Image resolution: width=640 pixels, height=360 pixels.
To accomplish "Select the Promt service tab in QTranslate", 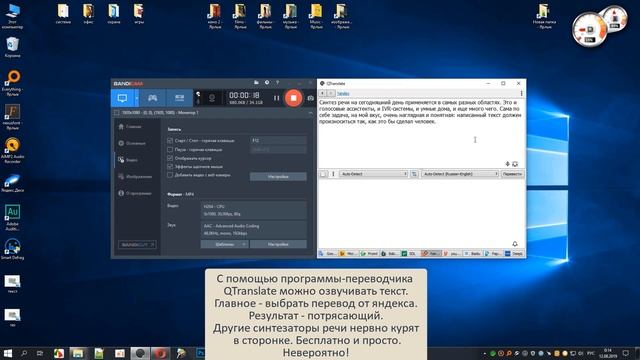I will [369, 253].
